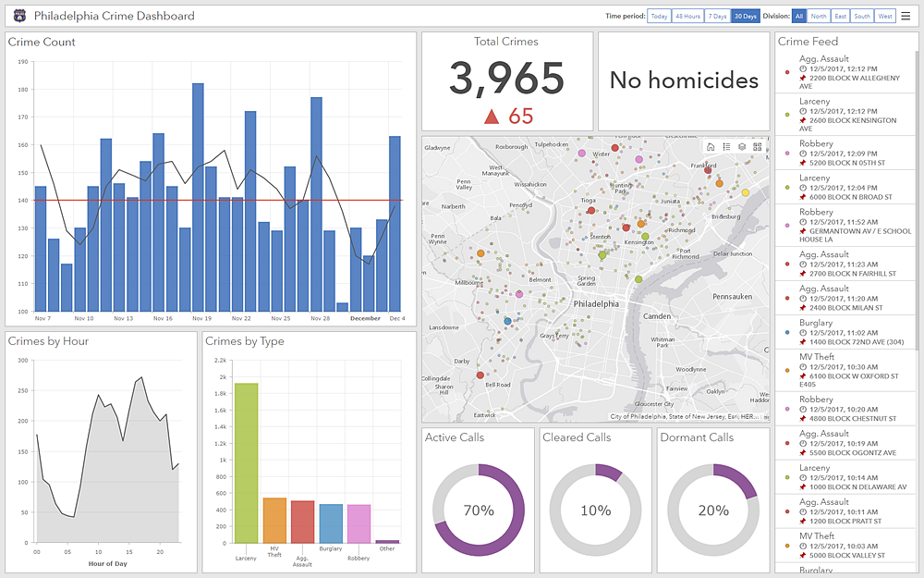Enable the South division filter
Screen dimensions: 924x578
[x=862, y=16]
